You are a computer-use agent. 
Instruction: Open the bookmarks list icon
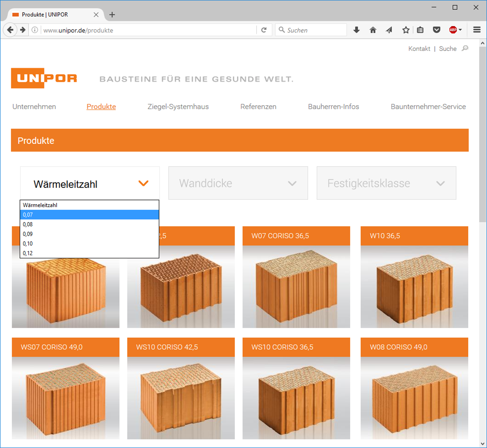point(420,30)
